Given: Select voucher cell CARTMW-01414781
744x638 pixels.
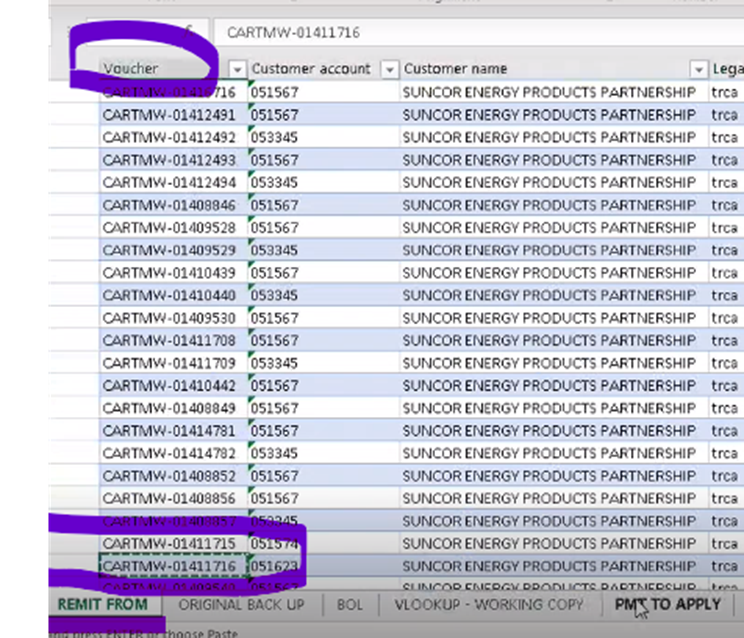Looking at the screenshot, I should click(x=174, y=431).
